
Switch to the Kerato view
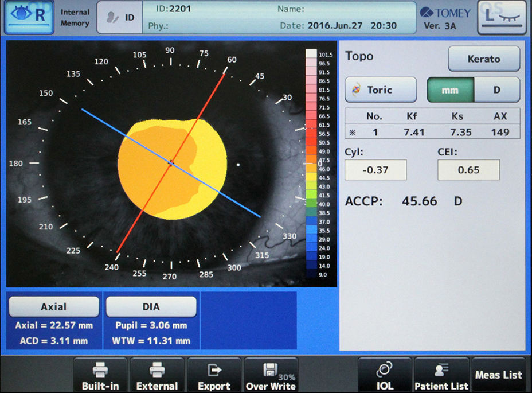pos(484,59)
